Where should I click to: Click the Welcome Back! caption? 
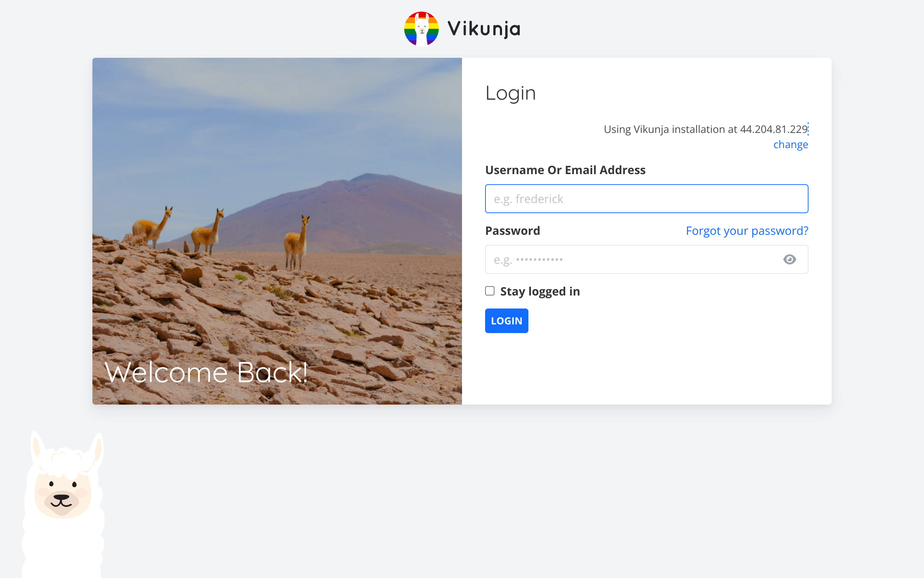[206, 372]
